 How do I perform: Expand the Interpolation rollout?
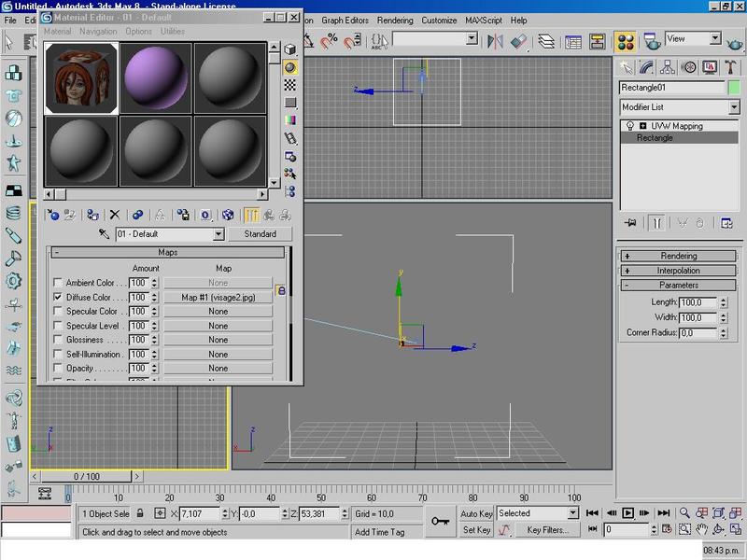pos(678,271)
